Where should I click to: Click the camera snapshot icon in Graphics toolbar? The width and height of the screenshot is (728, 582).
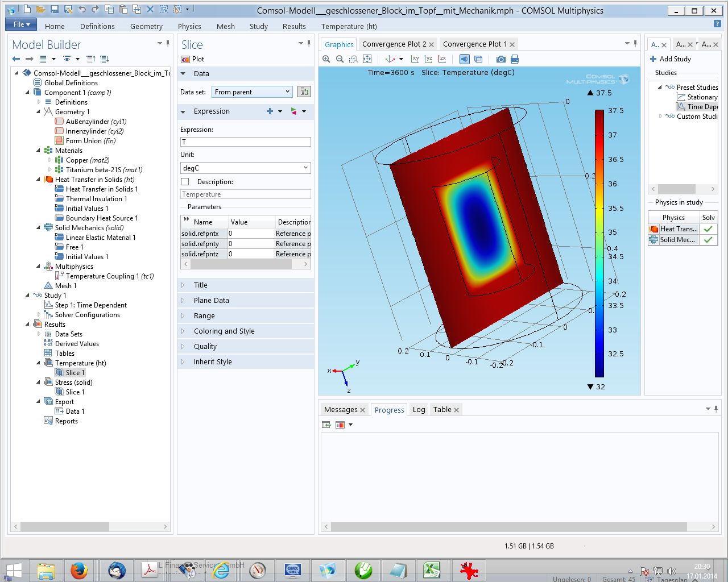500,59
